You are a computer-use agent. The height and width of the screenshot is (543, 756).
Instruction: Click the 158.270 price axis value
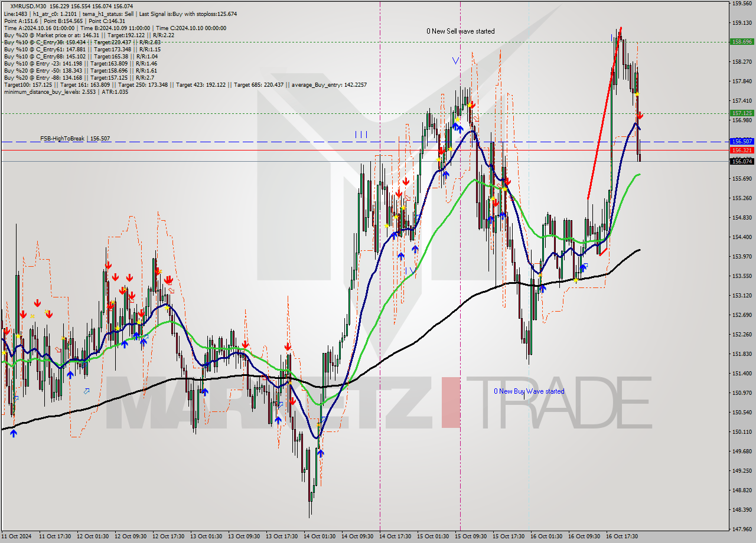tap(742, 61)
